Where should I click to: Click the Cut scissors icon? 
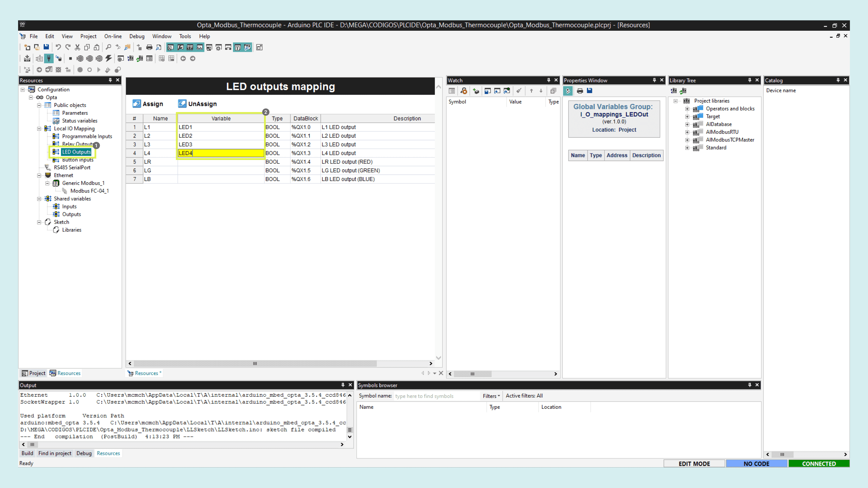[x=77, y=47]
